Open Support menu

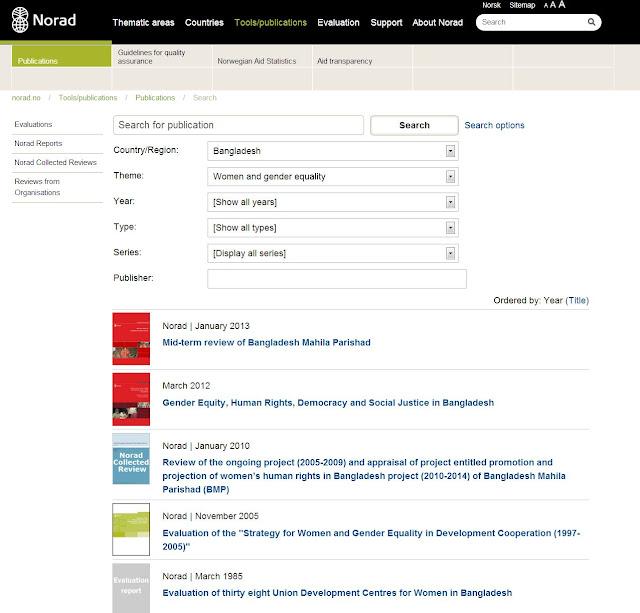386,22
